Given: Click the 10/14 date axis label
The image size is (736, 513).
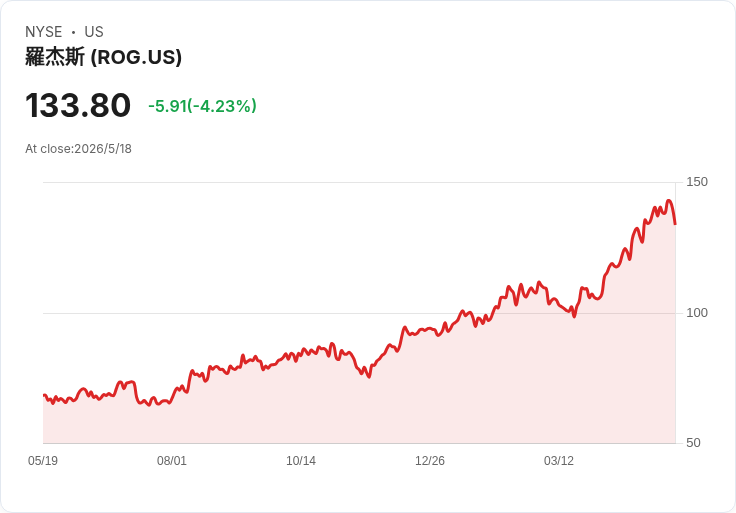Looking at the screenshot, I should tap(301, 460).
